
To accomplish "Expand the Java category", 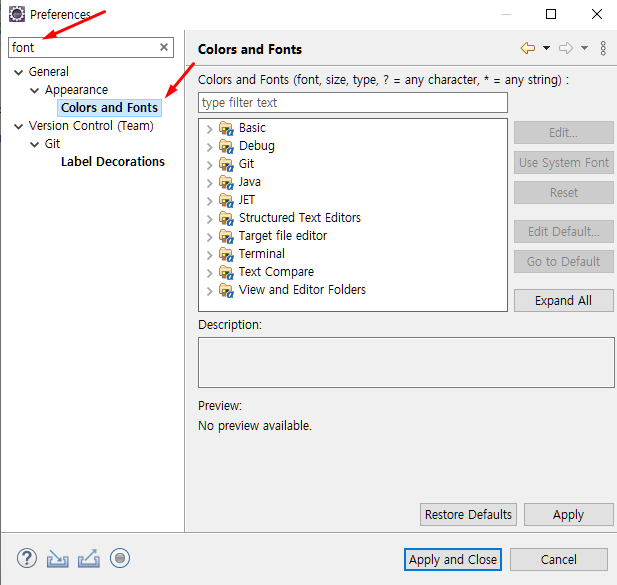I will point(209,183).
